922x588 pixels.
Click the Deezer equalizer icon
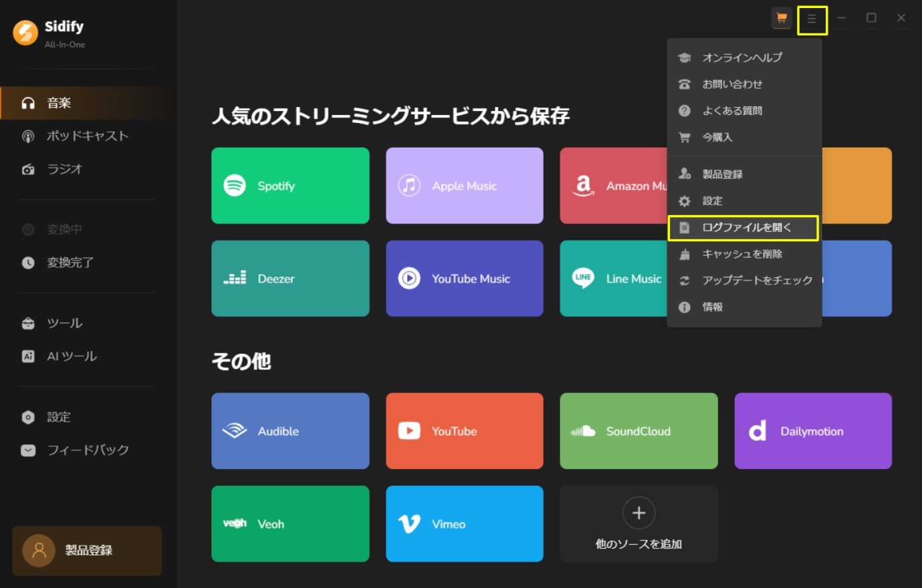point(235,278)
